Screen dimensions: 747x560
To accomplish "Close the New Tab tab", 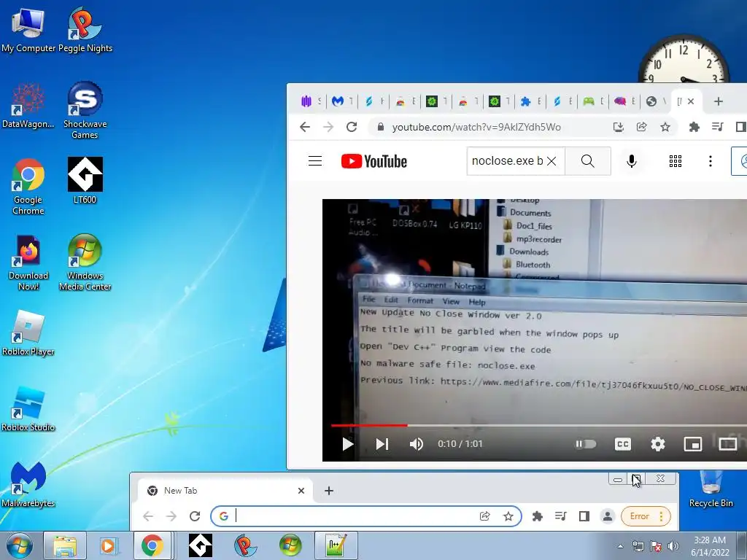I will coord(301,491).
